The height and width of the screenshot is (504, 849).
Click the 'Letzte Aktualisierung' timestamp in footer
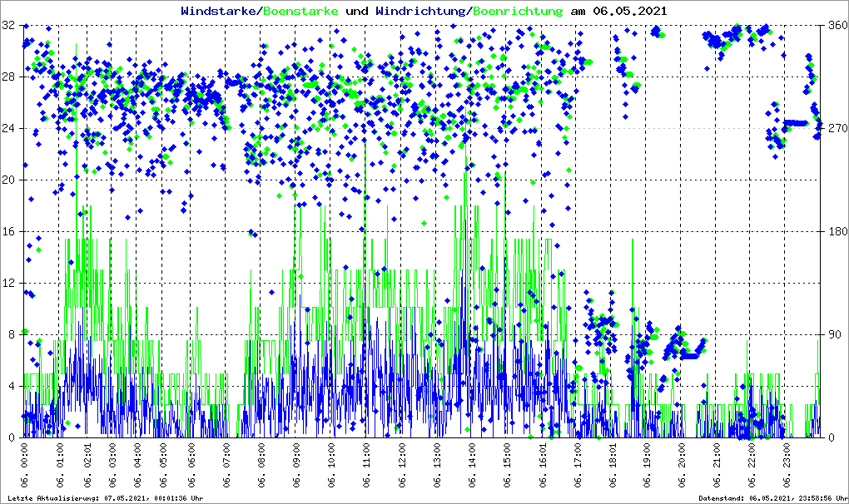tap(106, 498)
